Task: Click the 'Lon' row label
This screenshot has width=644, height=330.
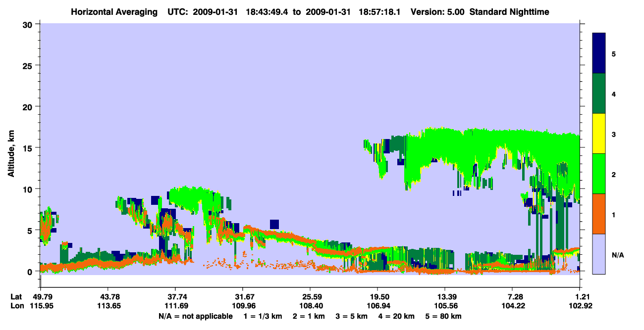Action: click(x=17, y=306)
